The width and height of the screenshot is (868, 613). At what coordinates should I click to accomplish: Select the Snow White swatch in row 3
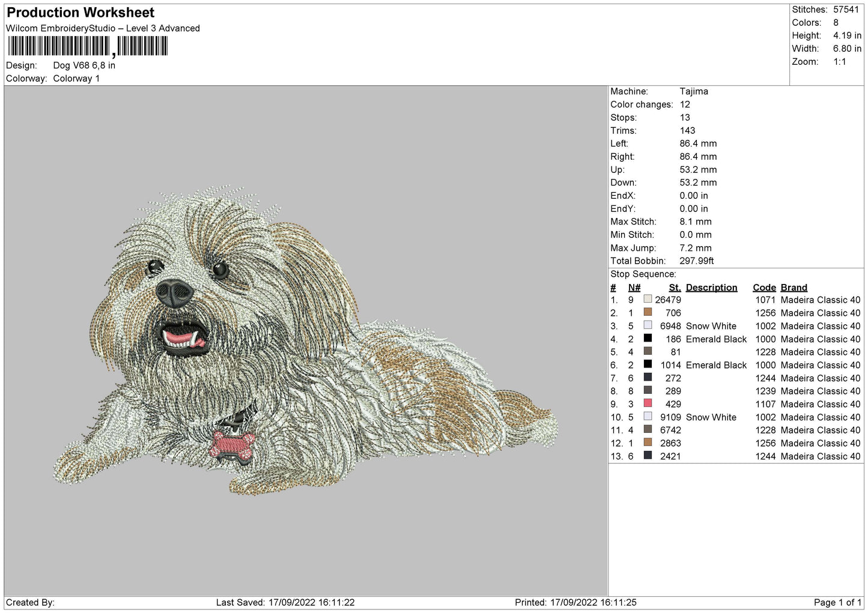(648, 325)
